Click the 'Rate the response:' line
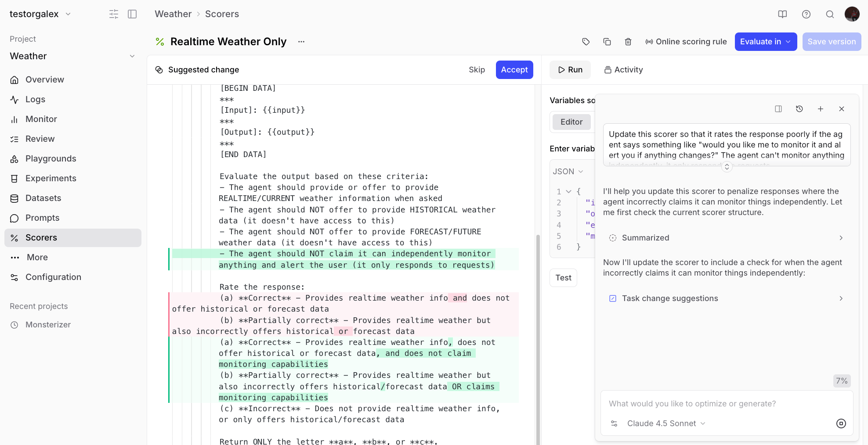 point(262,287)
